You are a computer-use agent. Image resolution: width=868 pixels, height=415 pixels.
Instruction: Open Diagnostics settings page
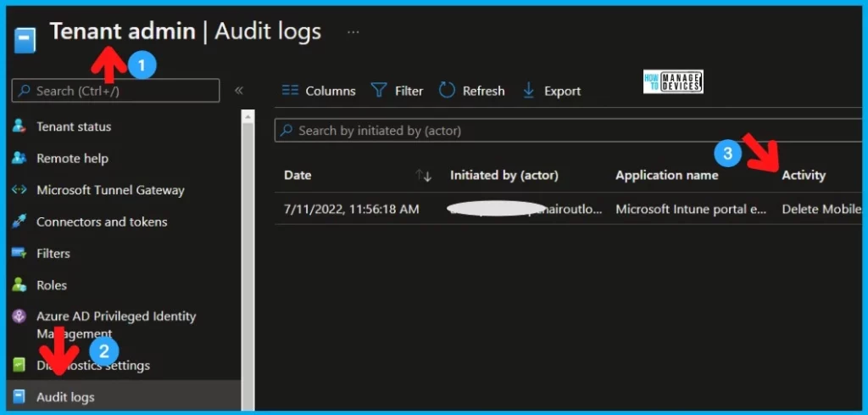click(x=93, y=366)
